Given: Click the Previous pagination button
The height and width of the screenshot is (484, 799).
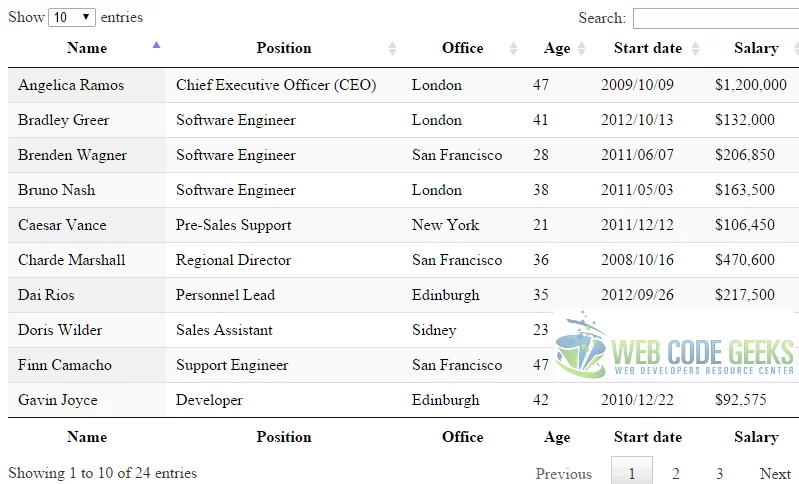Looking at the screenshot, I should pos(563,473).
